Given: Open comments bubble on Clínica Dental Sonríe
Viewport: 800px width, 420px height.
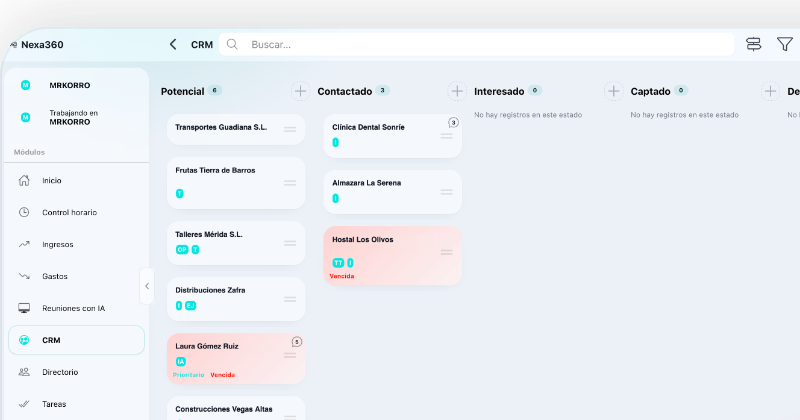Looking at the screenshot, I should tap(453, 122).
